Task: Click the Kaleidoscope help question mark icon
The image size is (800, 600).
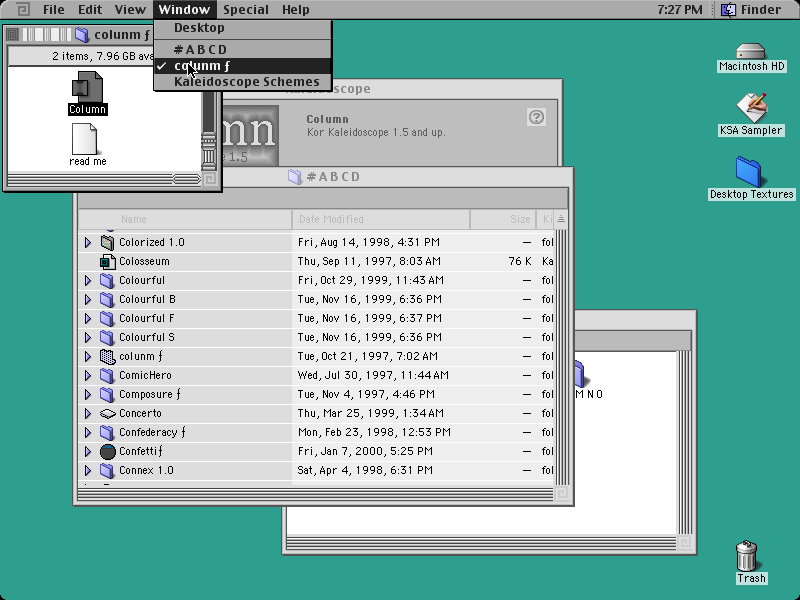Action: pos(536,117)
